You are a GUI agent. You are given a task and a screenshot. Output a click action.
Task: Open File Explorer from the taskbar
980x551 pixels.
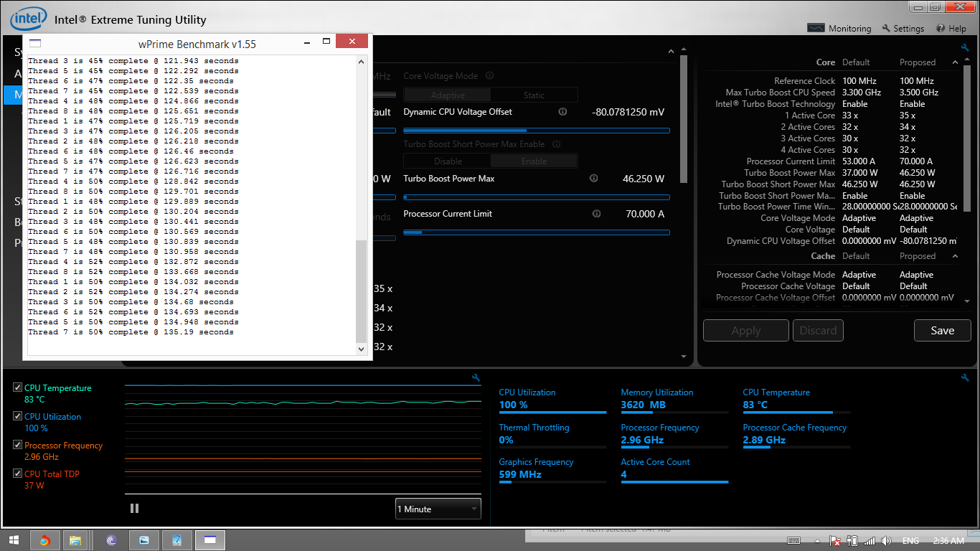point(75,540)
